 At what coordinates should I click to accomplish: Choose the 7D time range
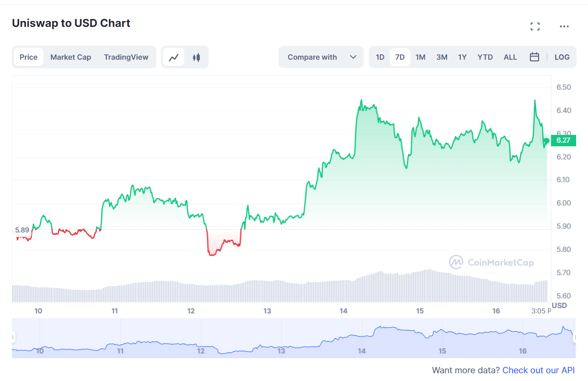point(400,57)
